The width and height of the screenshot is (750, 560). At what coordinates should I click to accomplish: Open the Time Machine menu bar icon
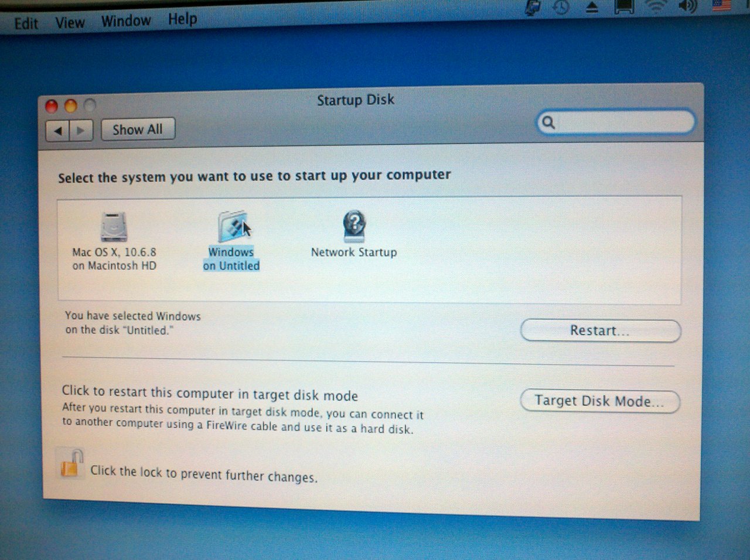point(561,7)
